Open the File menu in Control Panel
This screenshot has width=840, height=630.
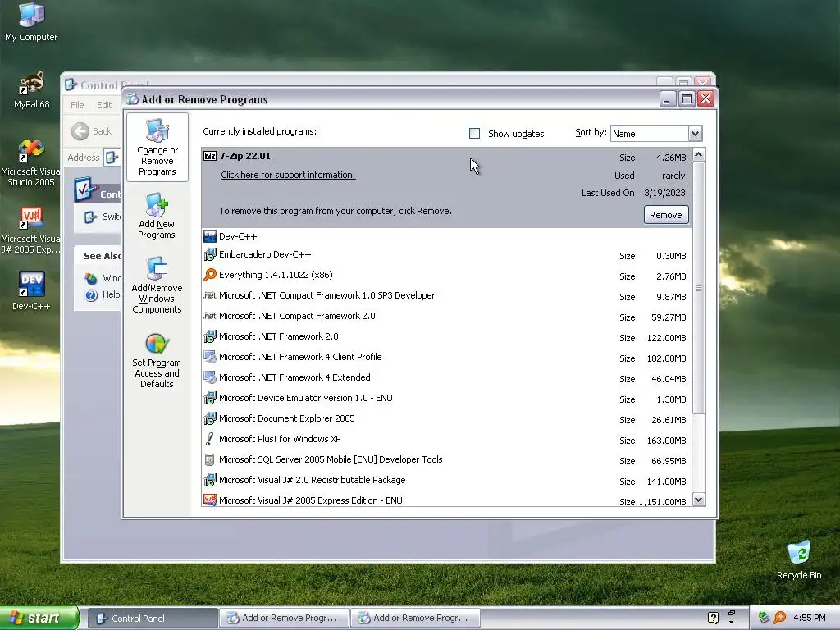77,105
